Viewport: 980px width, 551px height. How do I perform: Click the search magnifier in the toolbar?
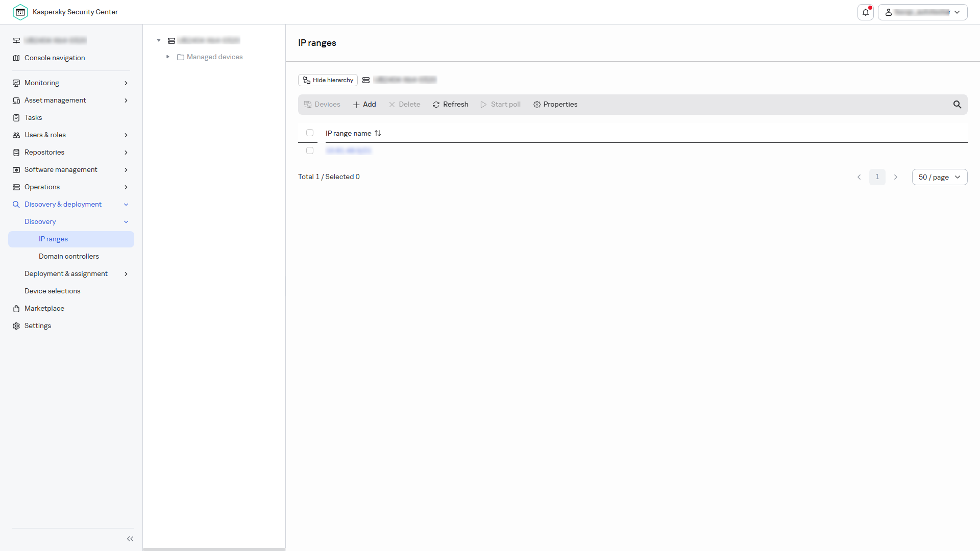957,105
